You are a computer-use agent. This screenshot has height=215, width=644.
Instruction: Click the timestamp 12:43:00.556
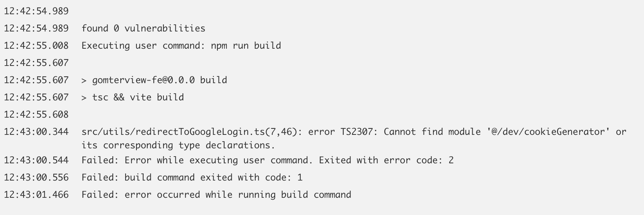36,178
